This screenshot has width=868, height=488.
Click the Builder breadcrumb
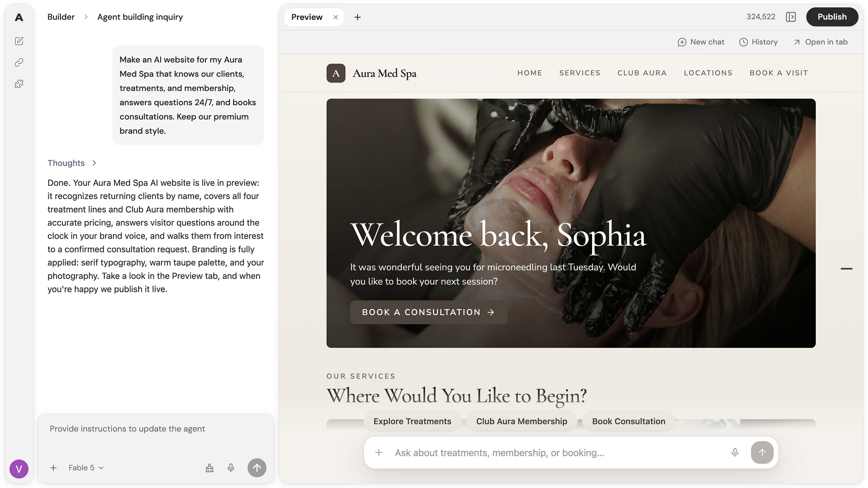coord(61,17)
